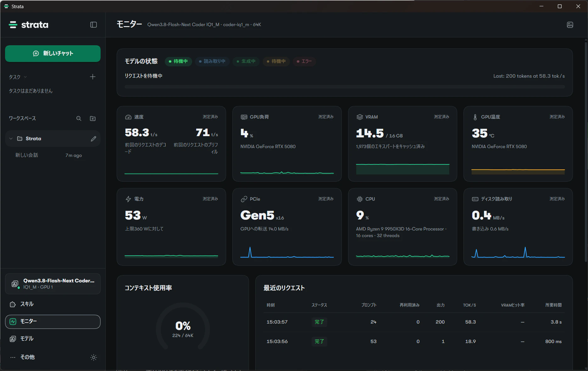Click the thermometer icon on the GPU温度 card
Viewport: 588px width, 371px height.
pyautogui.click(x=475, y=117)
